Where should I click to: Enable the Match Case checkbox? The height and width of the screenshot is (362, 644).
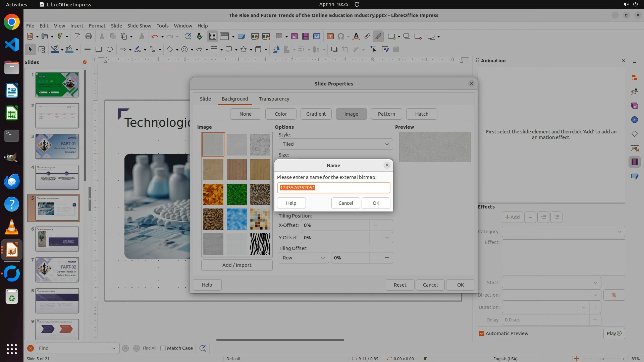(x=163, y=348)
